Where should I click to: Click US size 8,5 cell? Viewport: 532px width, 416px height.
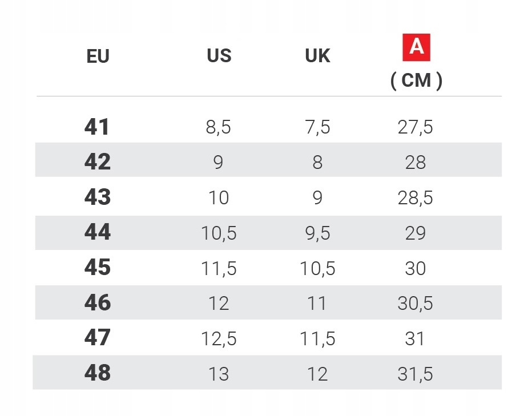point(219,127)
